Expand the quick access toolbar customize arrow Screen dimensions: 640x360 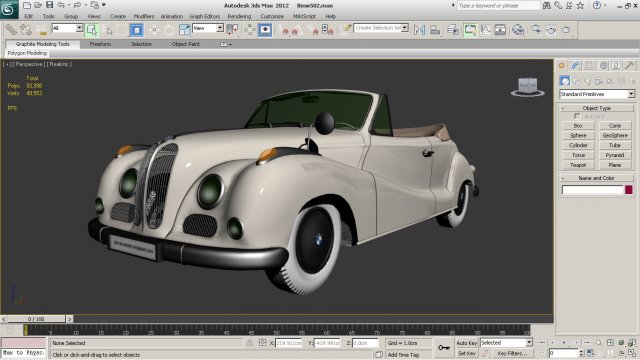(x=104, y=5)
